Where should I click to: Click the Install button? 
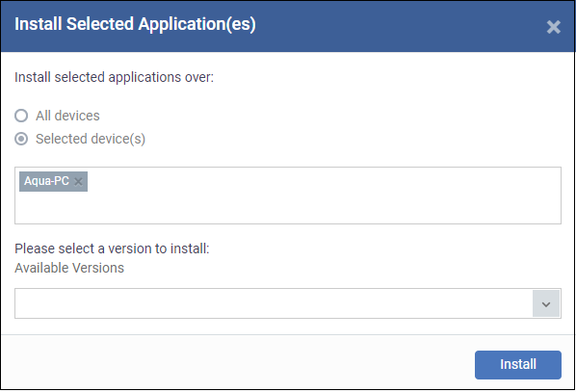click(x=518, y=365)
